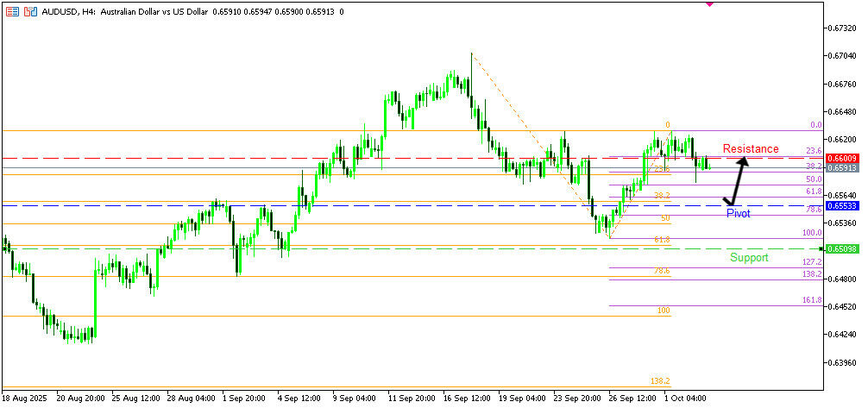Select the green Support text label

tap(748, 258)
